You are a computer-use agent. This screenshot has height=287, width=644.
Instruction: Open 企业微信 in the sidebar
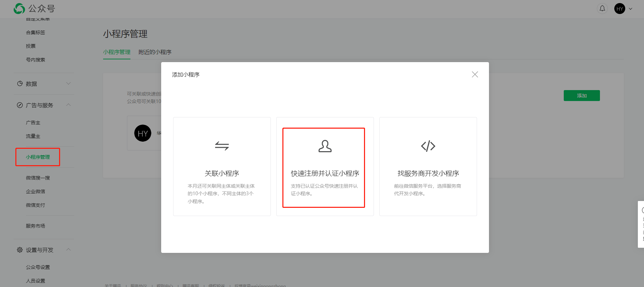point(36,191)
